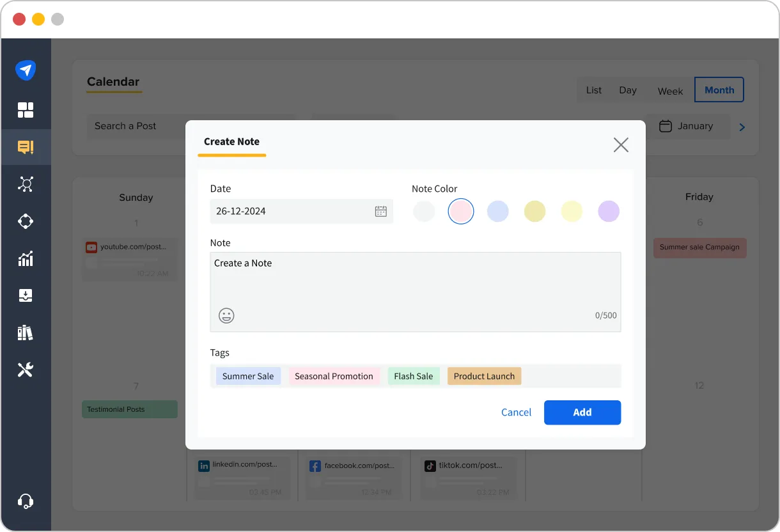The width and height of the screenshot is (780, 532).
Task: Select the light blue note color
Action: (498, 211)
